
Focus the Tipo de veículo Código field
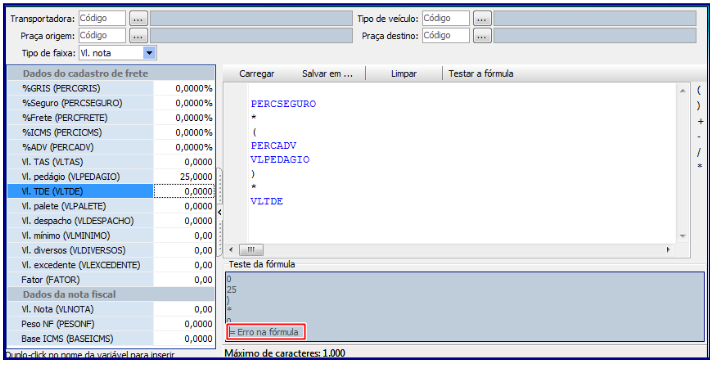tap(446, 19)
